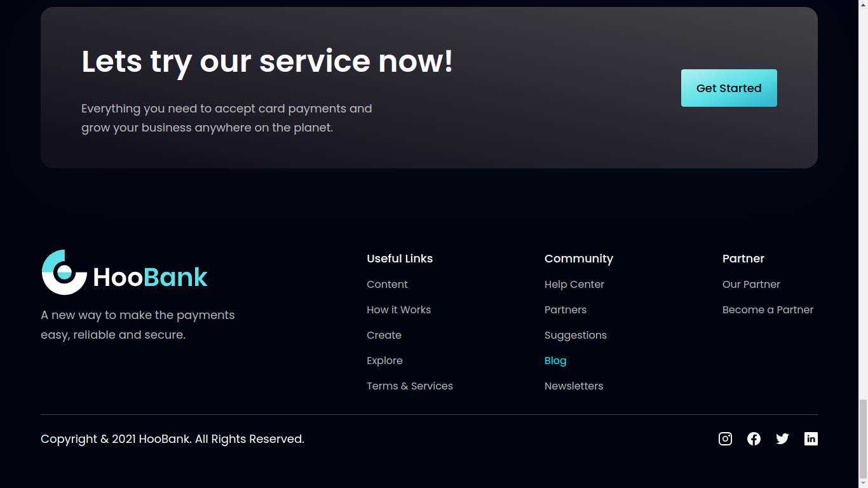Open the Suggestions page
Screen dimensions: 868x488
pos(576,335)
